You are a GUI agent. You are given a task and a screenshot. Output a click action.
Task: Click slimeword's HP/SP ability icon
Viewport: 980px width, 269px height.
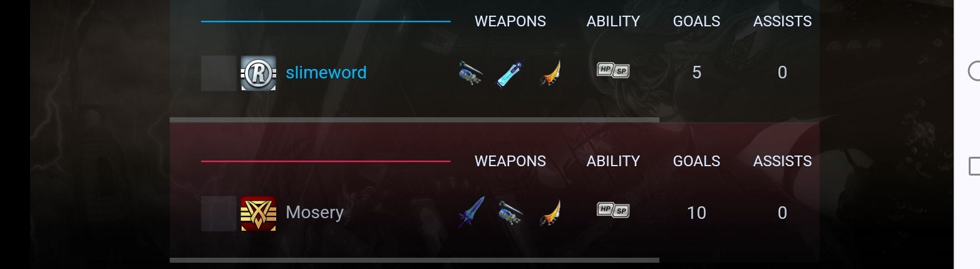613,70
